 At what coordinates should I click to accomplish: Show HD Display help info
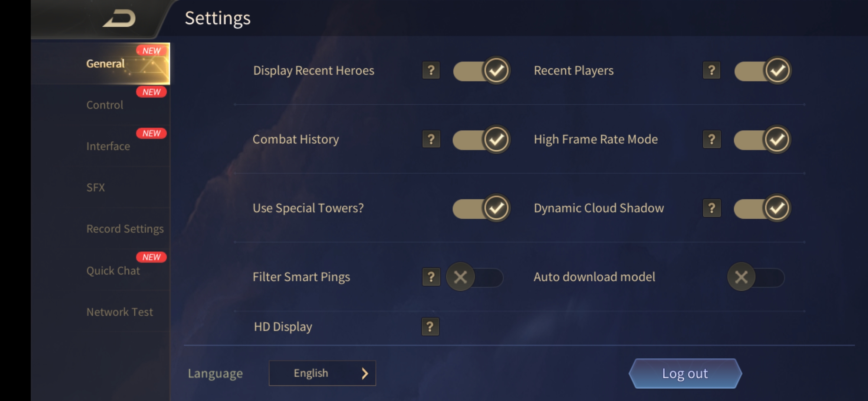(x=430, y=327)
